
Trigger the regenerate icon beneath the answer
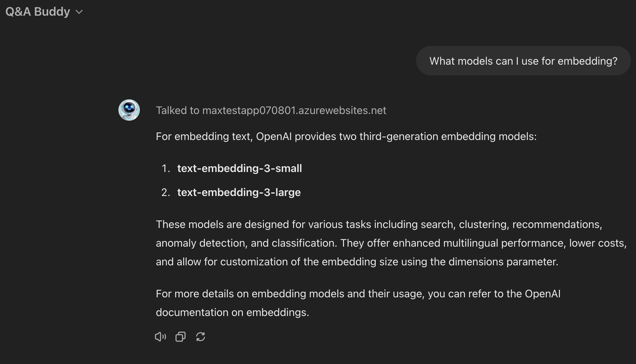(x=201, y=337)
